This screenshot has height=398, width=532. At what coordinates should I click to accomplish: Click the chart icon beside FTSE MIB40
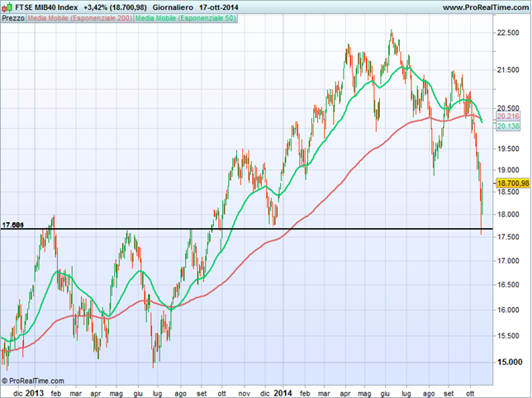7,7
